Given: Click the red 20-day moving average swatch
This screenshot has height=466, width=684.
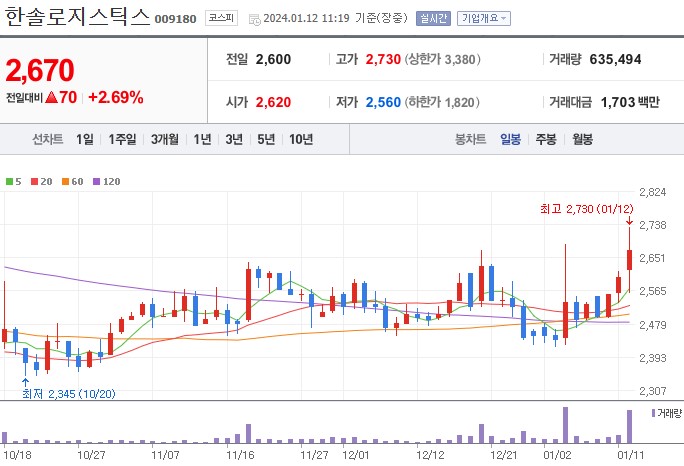Looking at the screenshot, I should click(34, 182).
